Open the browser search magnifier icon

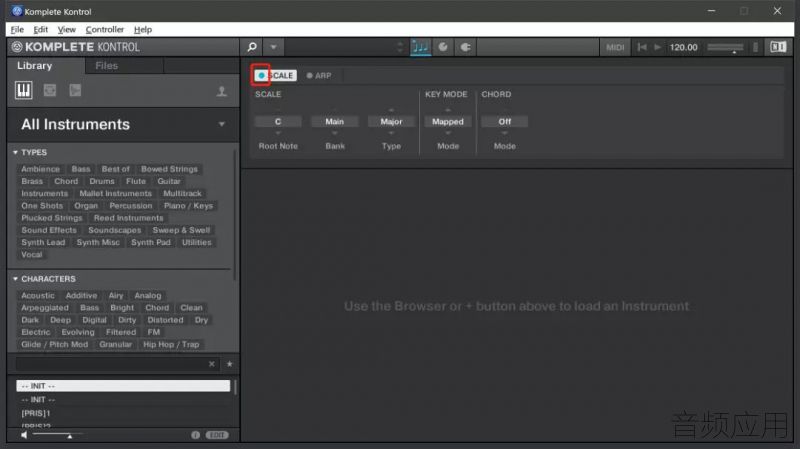[252, 47]
